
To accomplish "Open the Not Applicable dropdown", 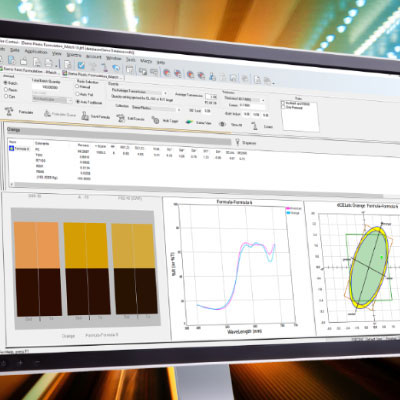I will [x=53, y=99].
